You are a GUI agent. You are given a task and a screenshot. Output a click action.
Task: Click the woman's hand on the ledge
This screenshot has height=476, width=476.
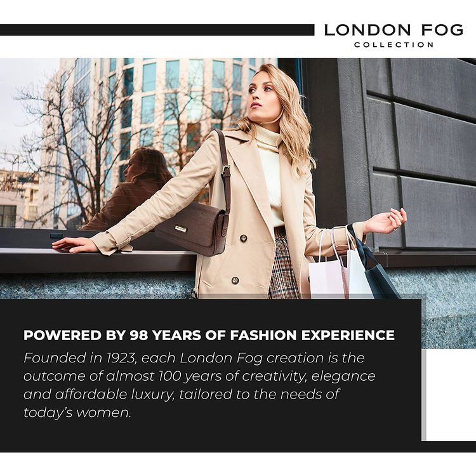(x=73, y=245)
